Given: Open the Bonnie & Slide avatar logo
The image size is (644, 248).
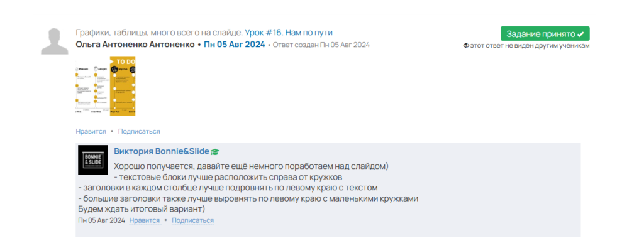Looking at the screenshot, I should [x=93, y=160].
